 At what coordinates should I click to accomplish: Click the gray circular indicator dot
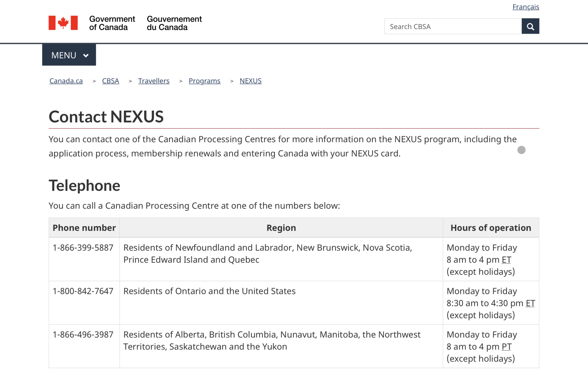521,150
